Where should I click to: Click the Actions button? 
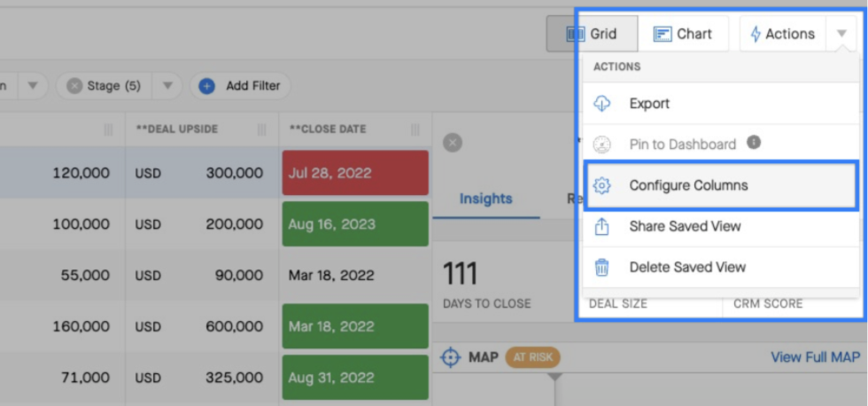coord(783,34)
